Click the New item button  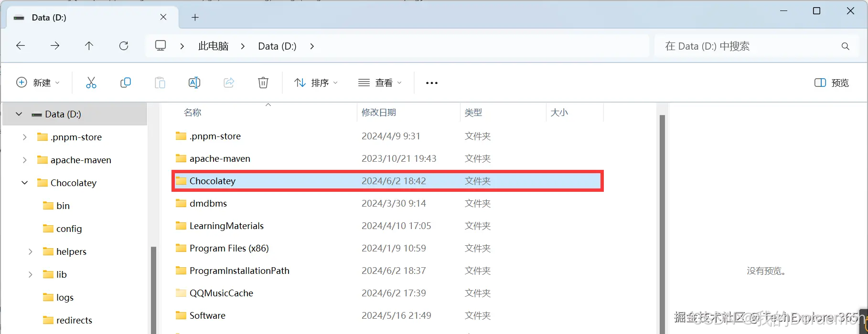point(38,83)
